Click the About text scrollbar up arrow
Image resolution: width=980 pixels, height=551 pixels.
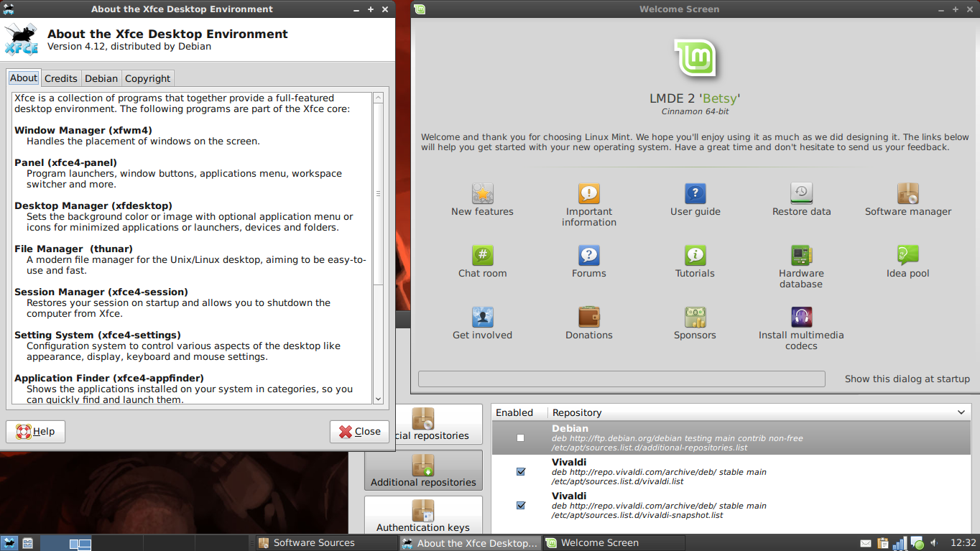[379, 98]
